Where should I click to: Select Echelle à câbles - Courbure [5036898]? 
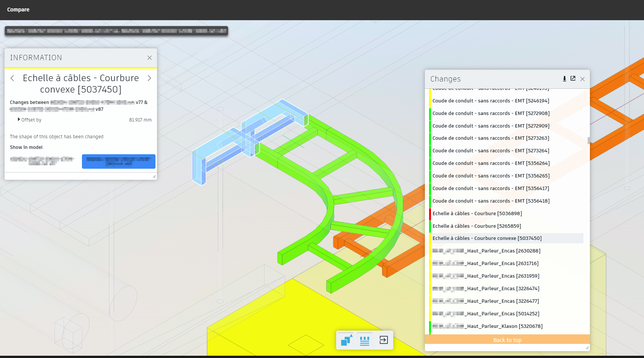click(x=477, y=214)
